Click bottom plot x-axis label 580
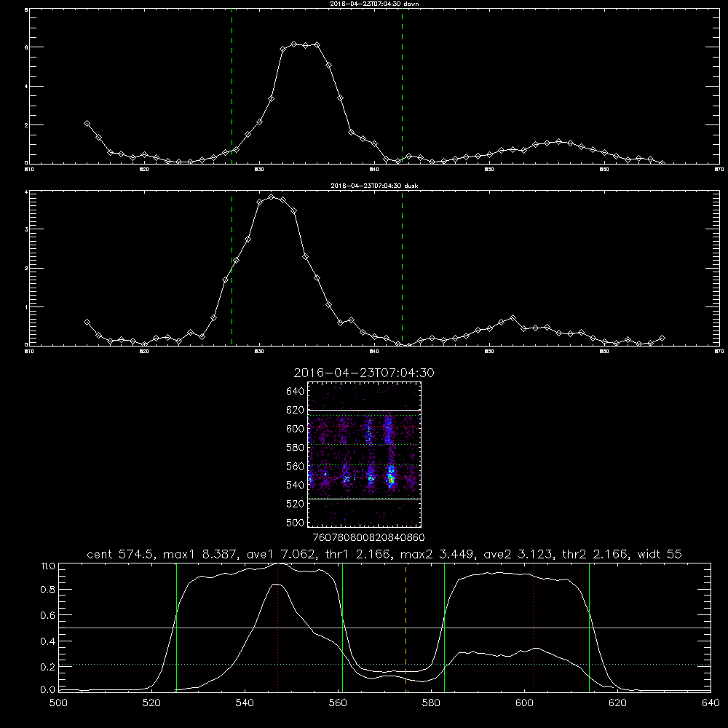The image size is (728, 728). [431, 703]
